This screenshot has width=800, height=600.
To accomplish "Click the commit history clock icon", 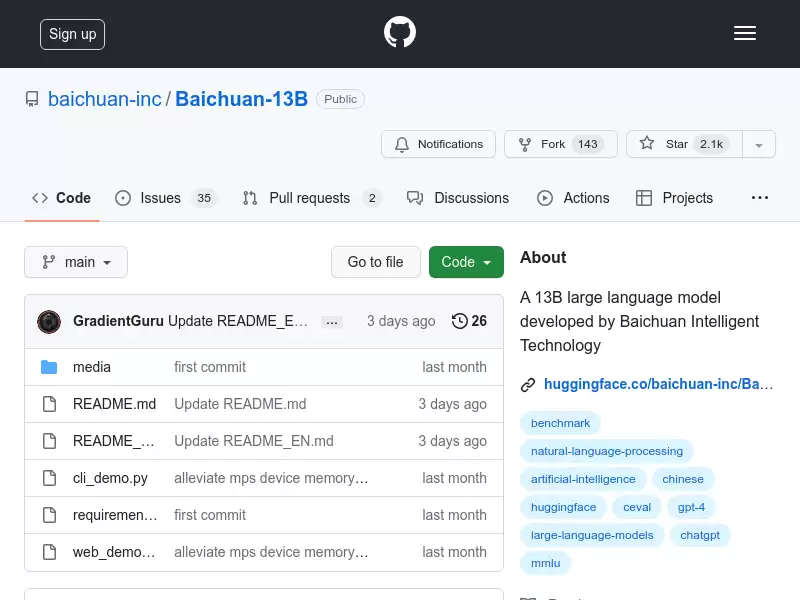I will [x=459, y=321].
